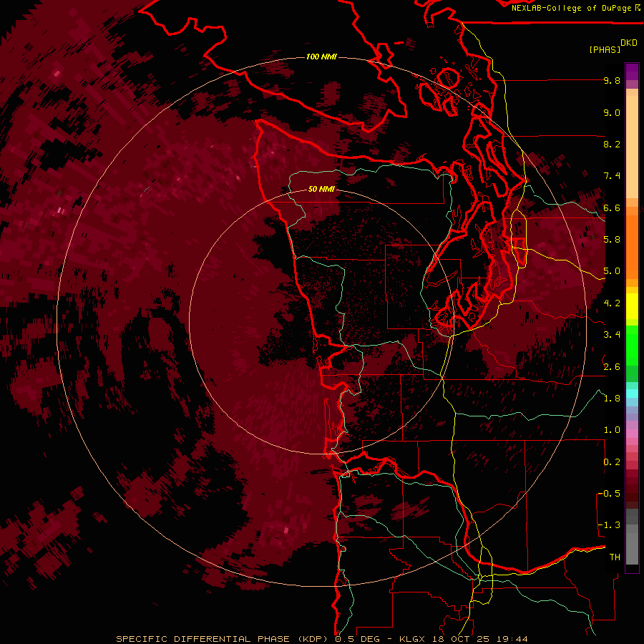Click the 5.0 value on the scale

[612, 271]
